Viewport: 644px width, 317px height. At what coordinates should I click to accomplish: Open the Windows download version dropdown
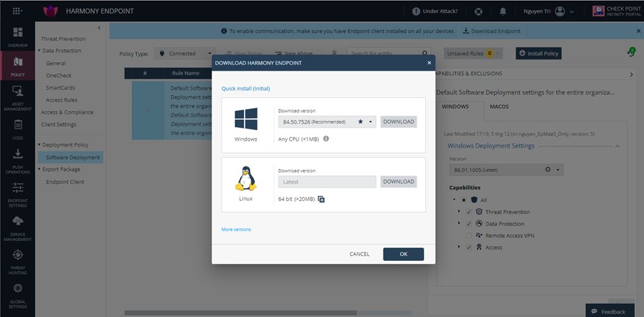click(370, 122)
